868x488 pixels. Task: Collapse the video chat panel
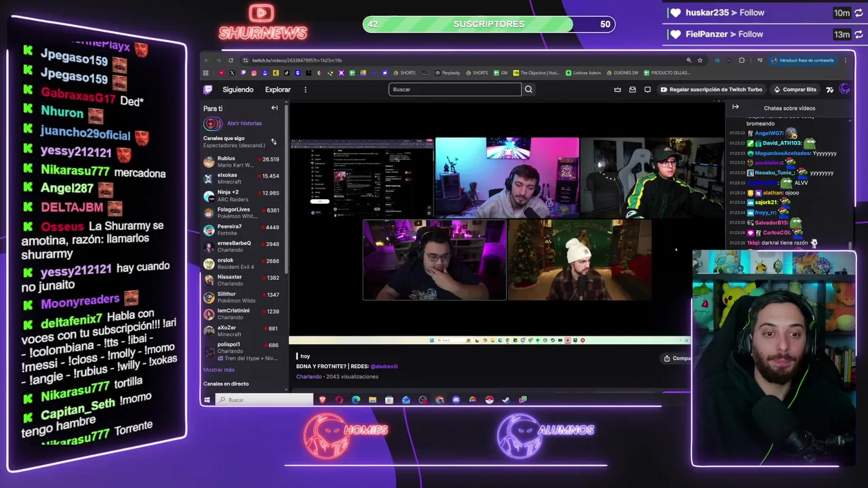pyautogui.click(x=735, y=107)
